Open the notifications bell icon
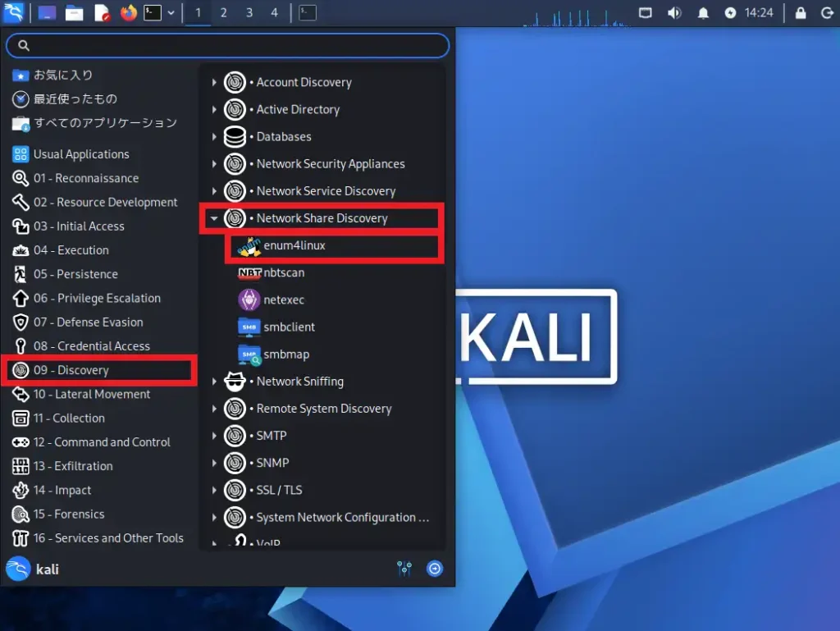This screenshot has height=631, width=840. click(702, 13)
